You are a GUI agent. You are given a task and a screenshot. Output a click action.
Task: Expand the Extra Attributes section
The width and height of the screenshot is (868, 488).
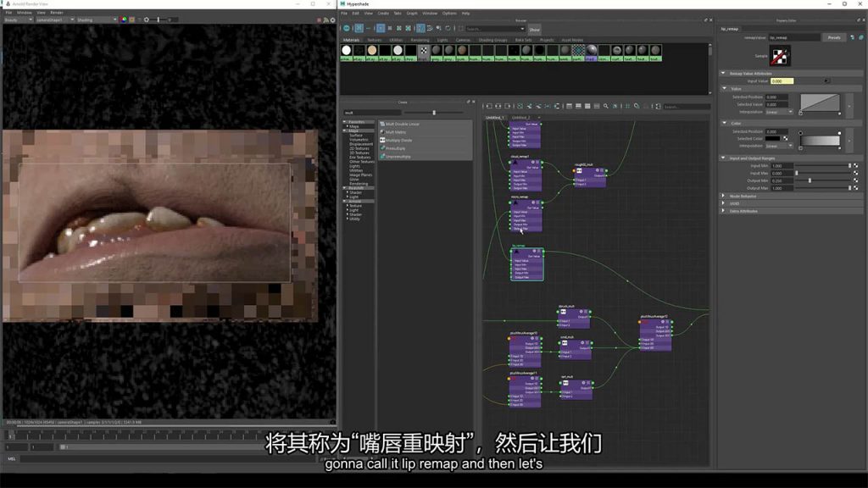[x=723, y=211]
